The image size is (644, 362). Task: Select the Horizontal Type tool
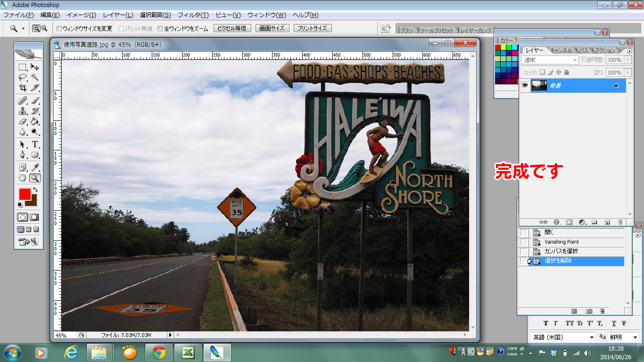coord(35,144)
